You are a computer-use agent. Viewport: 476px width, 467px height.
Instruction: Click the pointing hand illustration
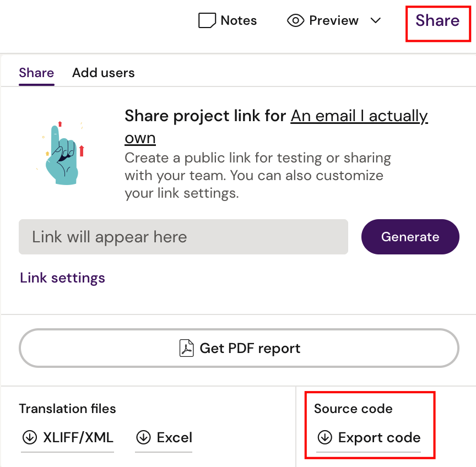[x=62, y=152]
